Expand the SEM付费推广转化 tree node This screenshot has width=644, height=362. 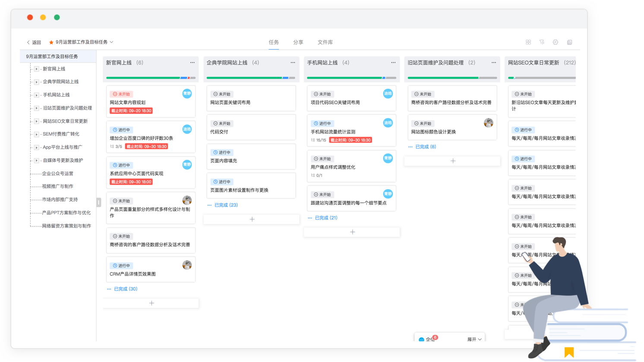coord(37,134)
